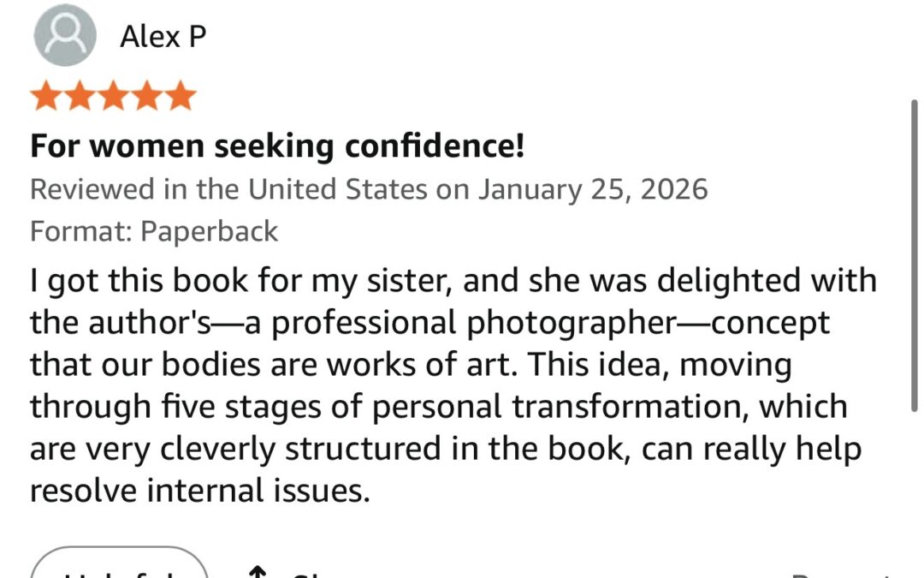Open Alex P's reviewer profile name

(163, 37)
